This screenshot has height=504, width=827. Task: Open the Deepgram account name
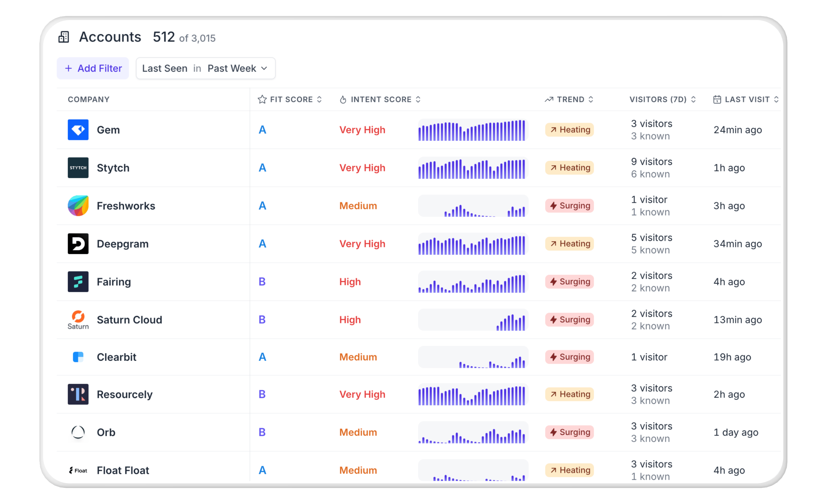click(x=123, y=244)
